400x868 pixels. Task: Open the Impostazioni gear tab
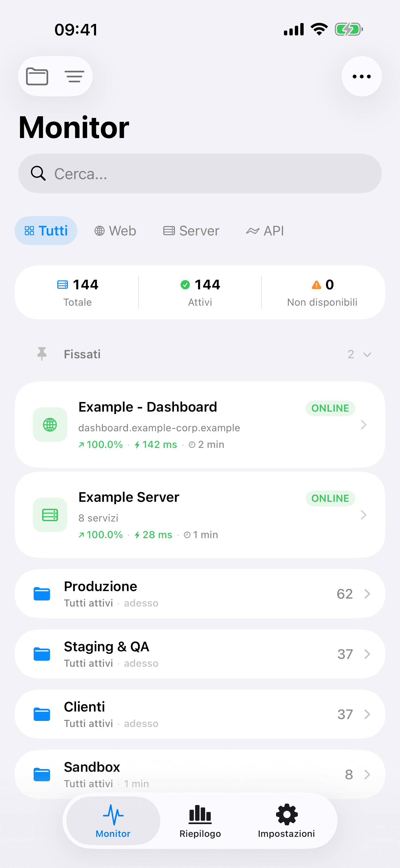[x=286, y=820]
